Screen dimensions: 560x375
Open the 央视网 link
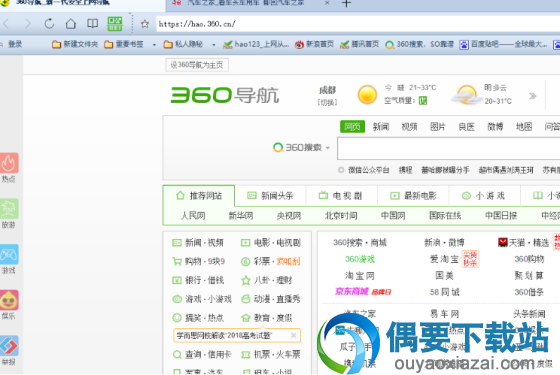tap(289, 216)
